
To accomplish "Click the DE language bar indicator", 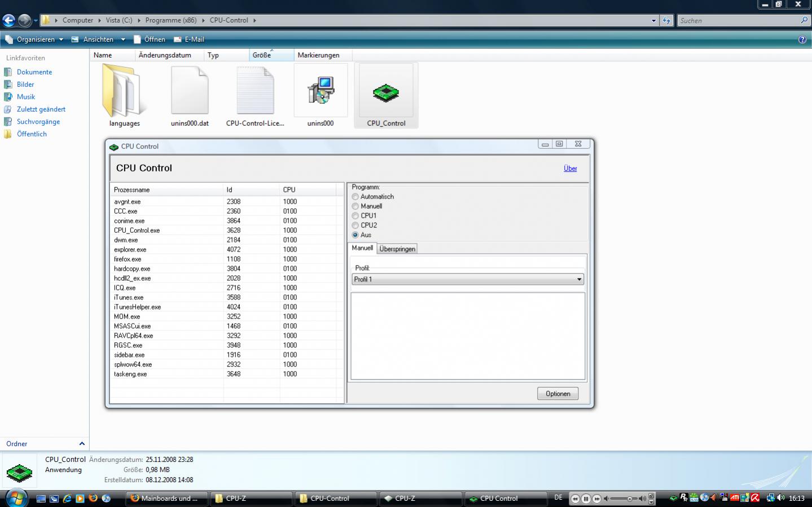I will pyautogui.click(x=558, y=497).
